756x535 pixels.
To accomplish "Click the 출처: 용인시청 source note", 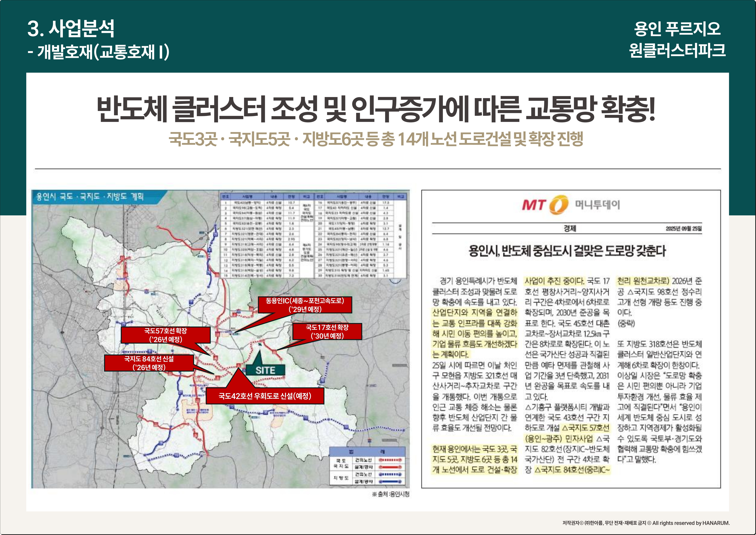I will tap(390, 494).
